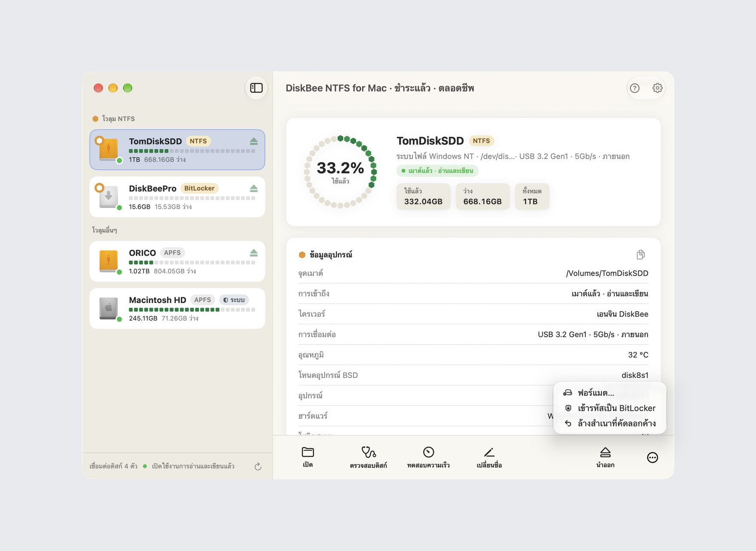Click the ว่าง 668.16GB stat tile
Screen dimensions: 756x551
(x=482, y=197)
